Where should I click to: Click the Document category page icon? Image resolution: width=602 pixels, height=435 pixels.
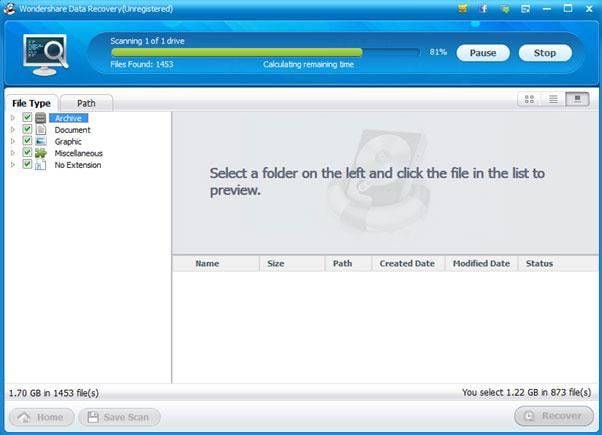(x=41, y=130)
